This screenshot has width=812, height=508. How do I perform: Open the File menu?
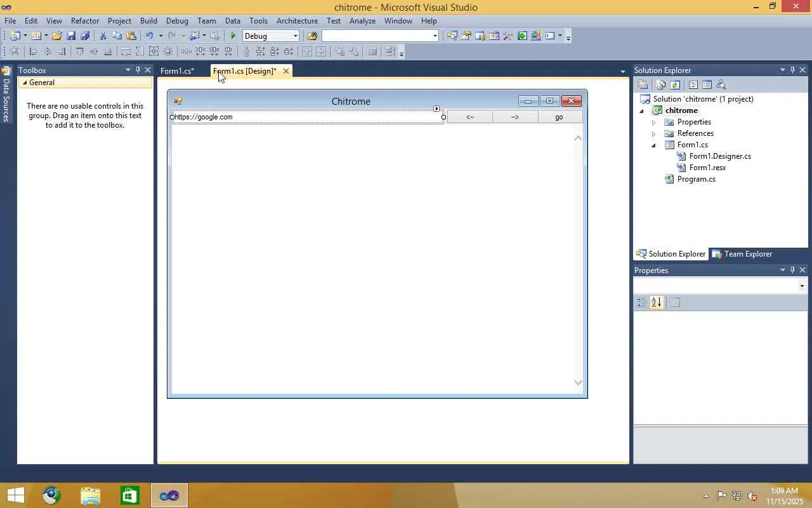pyautogui.click(x=10, y=20)
